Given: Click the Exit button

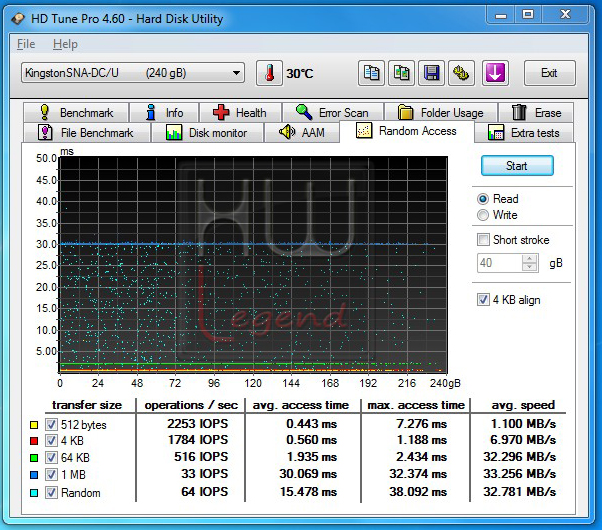Looking at the screenshot, I should pos(549,73).
